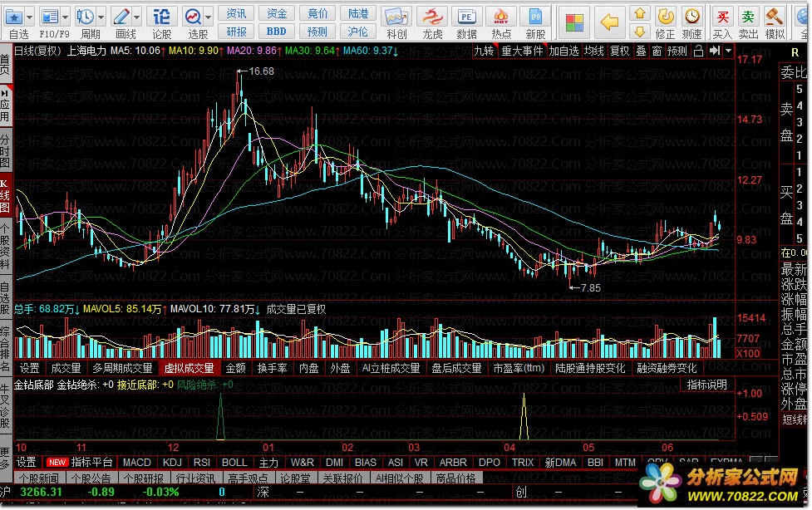Toggle the 九转 indicator on chart bar
The width and height of the screenshot is (812, 510).
coord(485,51)
